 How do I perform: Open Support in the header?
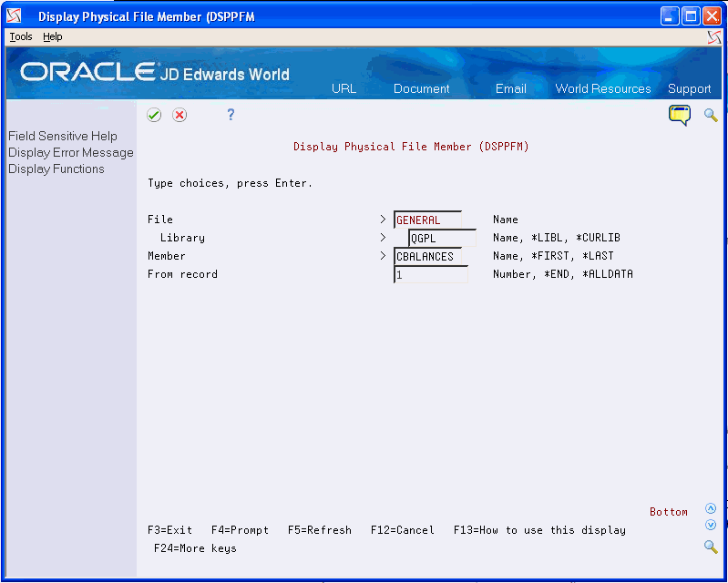690,88
